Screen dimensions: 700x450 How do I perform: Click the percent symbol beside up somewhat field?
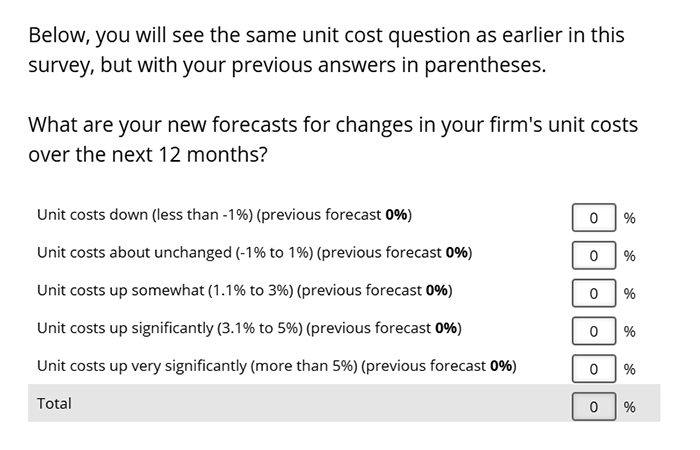(629, 294)
